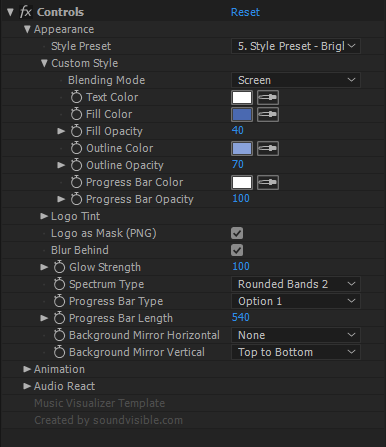386x447 pixels.
Task: Select the Blending Mode property label
Action: pyautogui.click(x=107, y=80)
